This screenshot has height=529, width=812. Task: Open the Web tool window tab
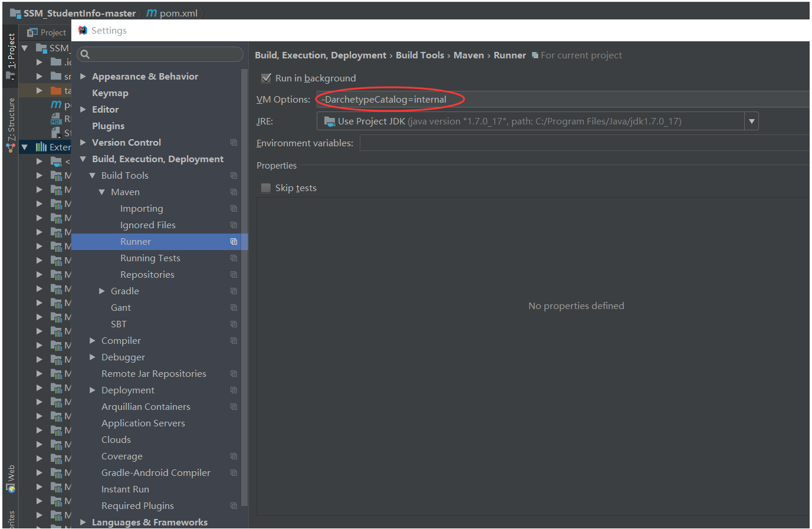(11, 478)
